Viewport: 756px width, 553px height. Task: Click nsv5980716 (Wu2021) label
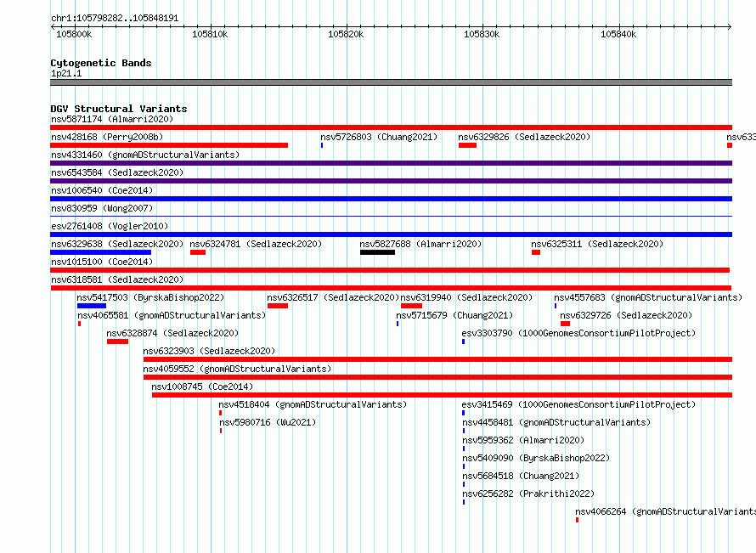point(268,422)
